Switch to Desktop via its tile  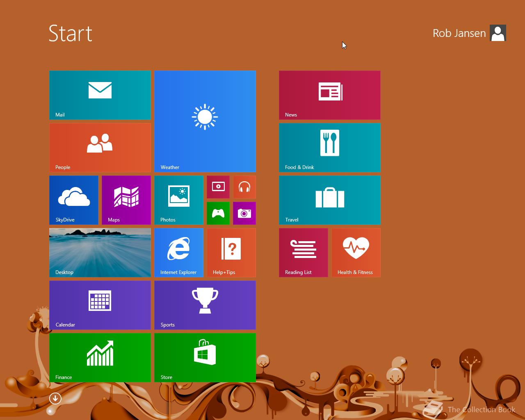(100, 253)
